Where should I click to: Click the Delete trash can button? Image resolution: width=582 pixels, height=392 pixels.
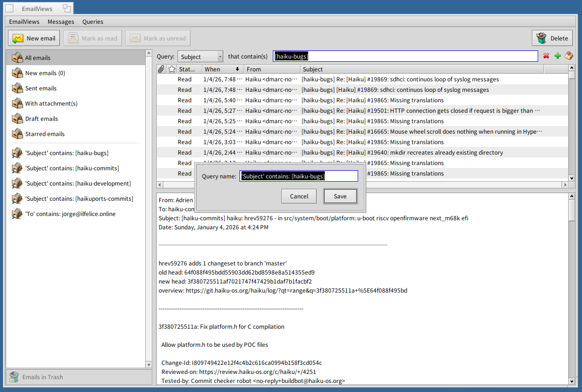click(552, 39)
